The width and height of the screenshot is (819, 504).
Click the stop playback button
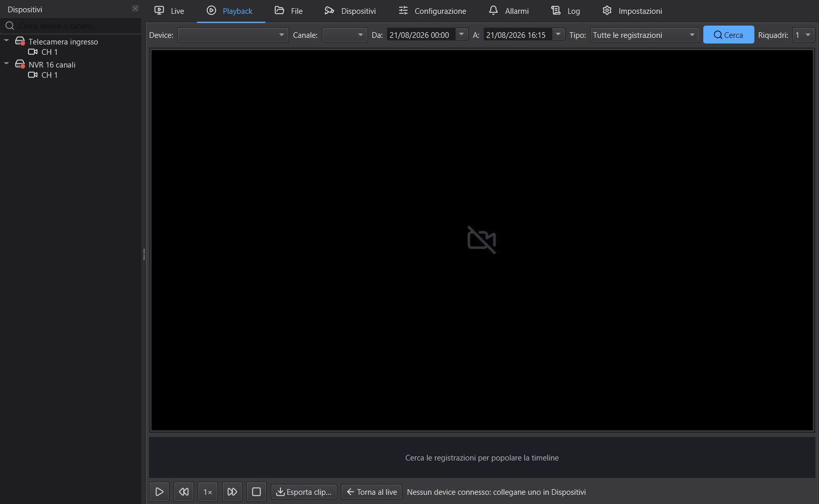(x=256, y=492)
